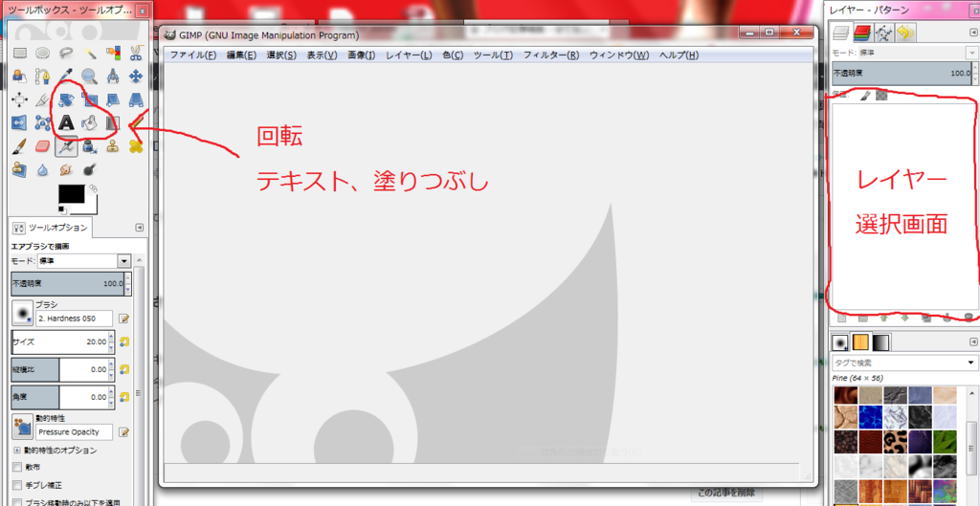Adjust the 縦横比 slider
The width and height of the screenshot is (980, 506).
point(60,369)
